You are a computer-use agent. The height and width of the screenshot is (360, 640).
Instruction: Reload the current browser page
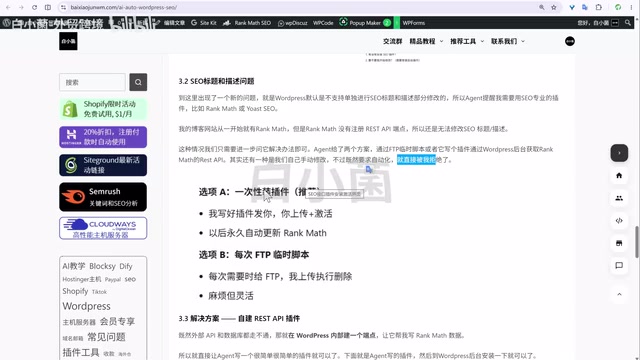click(x=34, y=7)
